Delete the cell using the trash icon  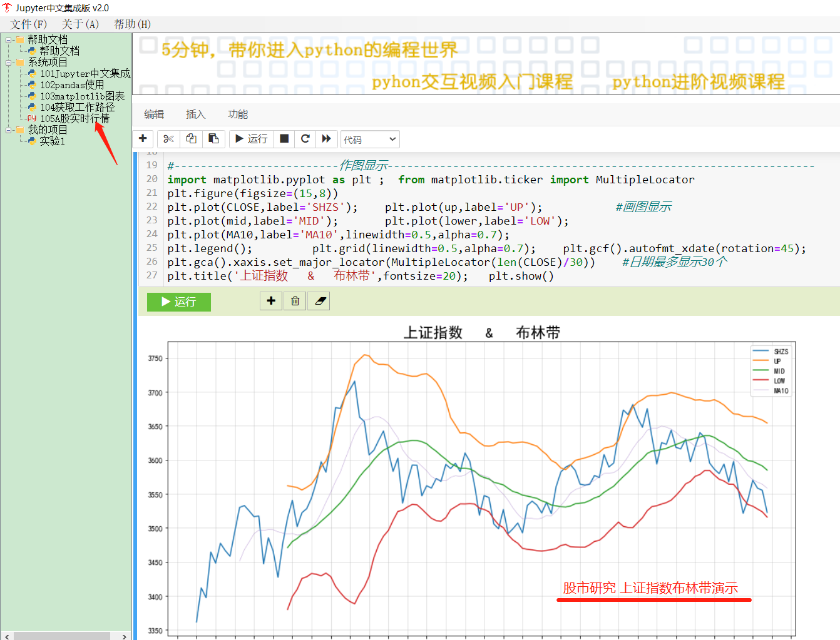tap(295, 301)
